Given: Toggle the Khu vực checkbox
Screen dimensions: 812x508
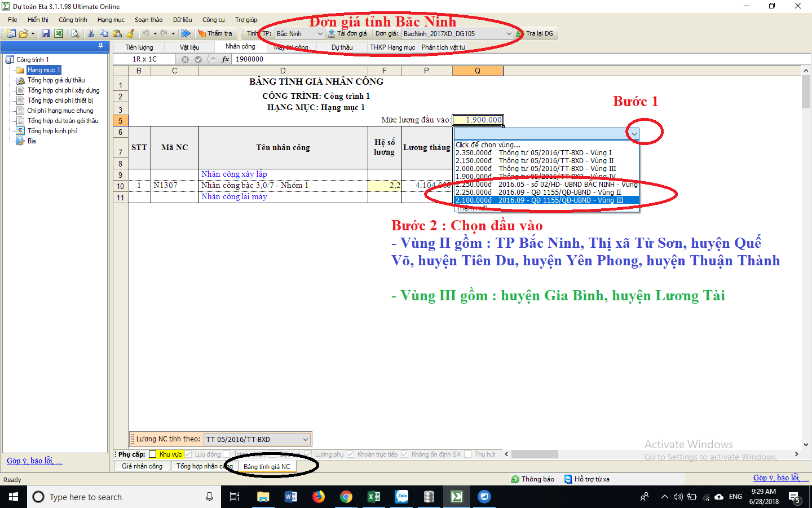Looking at the screenshot, I should click(152, 454).
